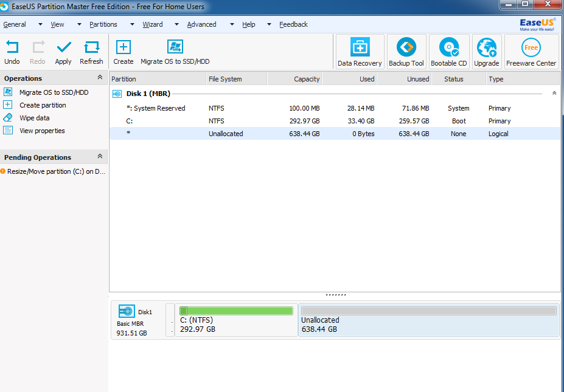Expand the View menu dropdown arrow

pos(79,24)
